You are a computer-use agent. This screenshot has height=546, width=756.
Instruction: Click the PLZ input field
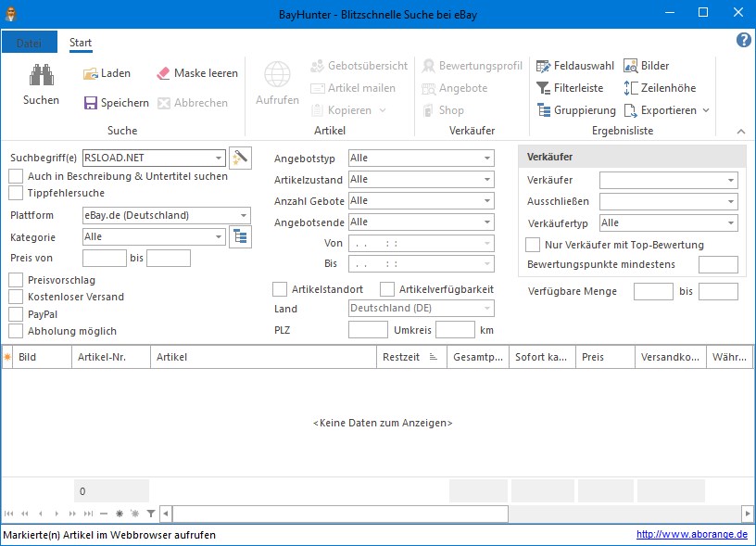pos(368,330)
